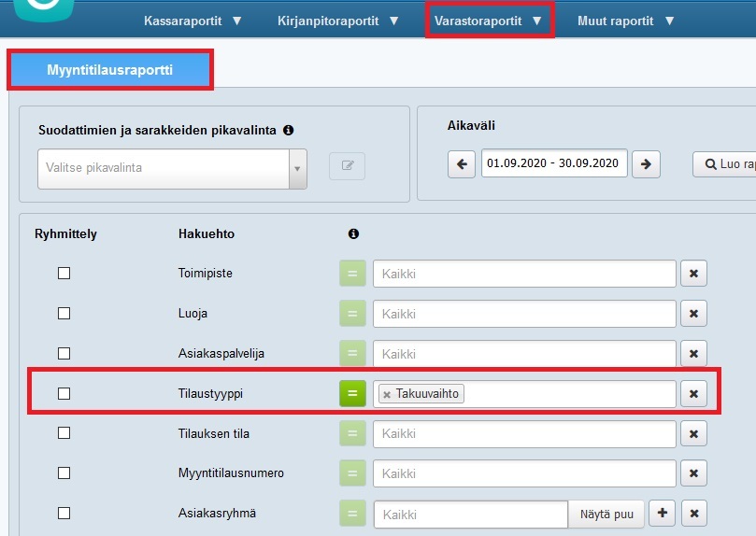The height and width of the screenshot is (536, 756).
Task: Open the Varastoraportit menu
Action: [x=488, y=21]
